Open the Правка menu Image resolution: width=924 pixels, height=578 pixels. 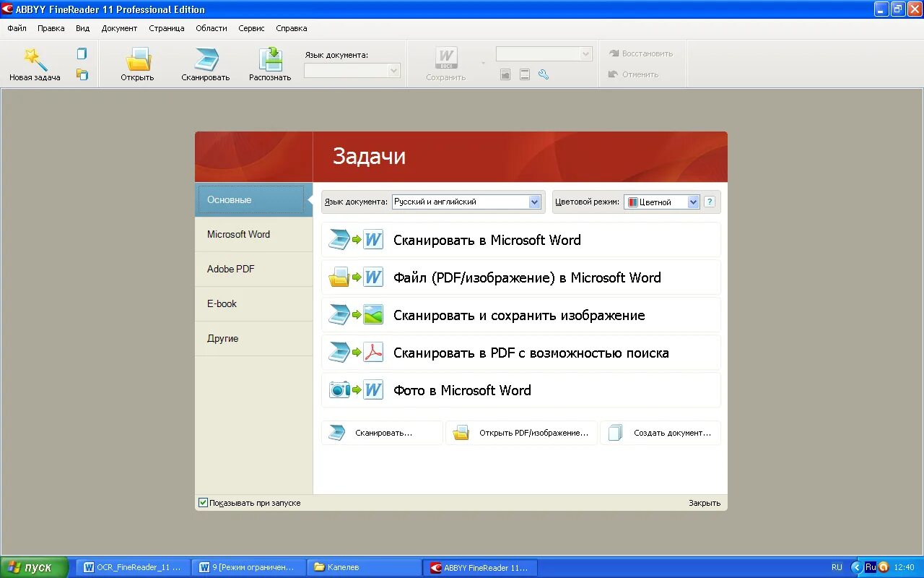click(51, 28)
